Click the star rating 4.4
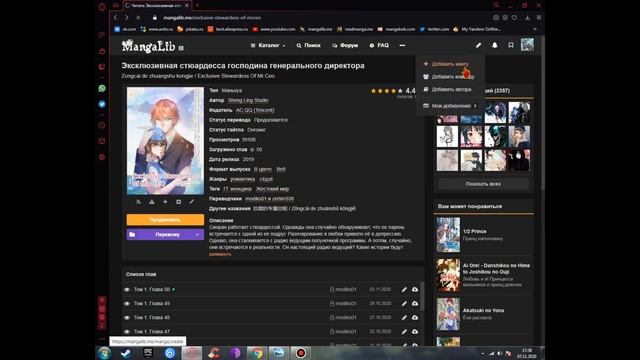This screenshot has height=360, width=640. coord(393,91)
